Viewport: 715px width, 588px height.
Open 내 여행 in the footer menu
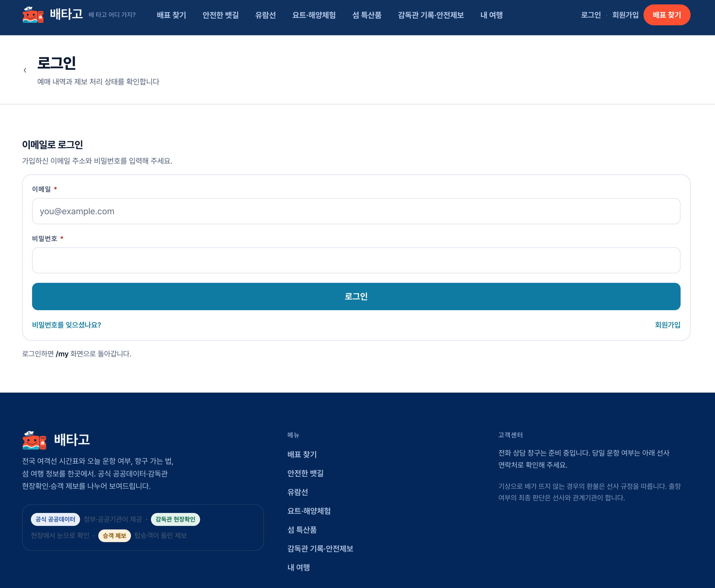click(x=298, y=567)
